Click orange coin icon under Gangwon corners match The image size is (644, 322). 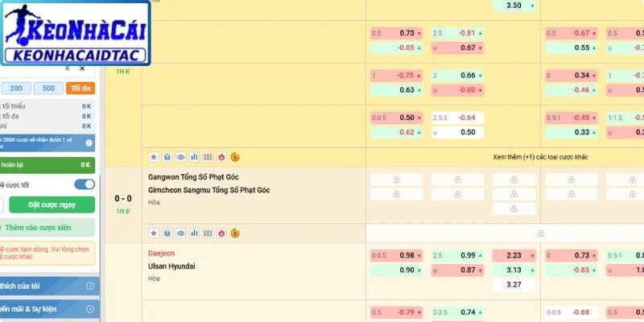(235, 233)
